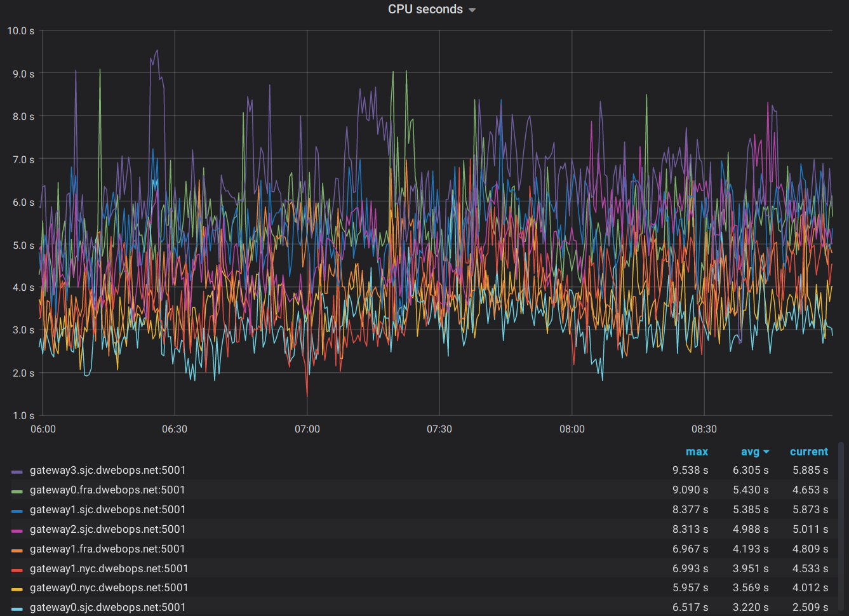849x616 pixels.
Task: Select the cyan color swatch for gateway0.sjc
Action: tap(17, 607)
